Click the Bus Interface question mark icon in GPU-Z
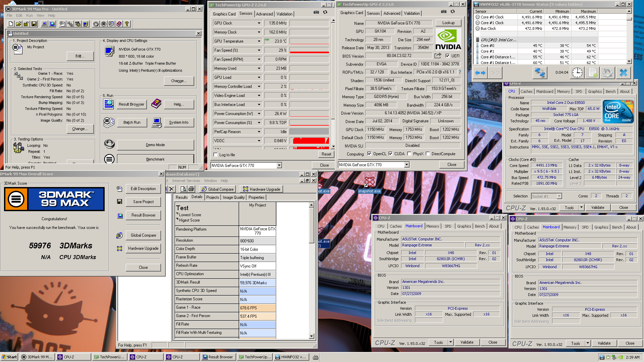This screenshot has width=644, height=362. coord(460,72)
